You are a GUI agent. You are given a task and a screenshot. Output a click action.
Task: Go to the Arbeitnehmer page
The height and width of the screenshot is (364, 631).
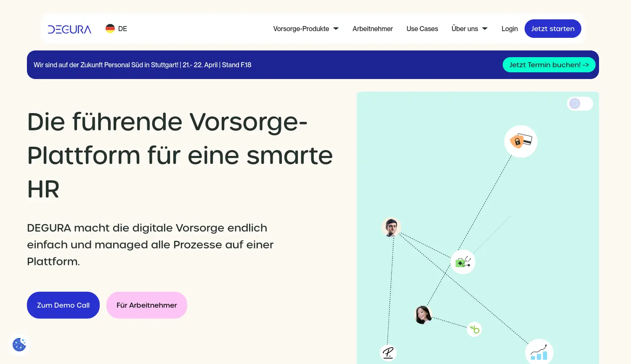pos(373,29)
